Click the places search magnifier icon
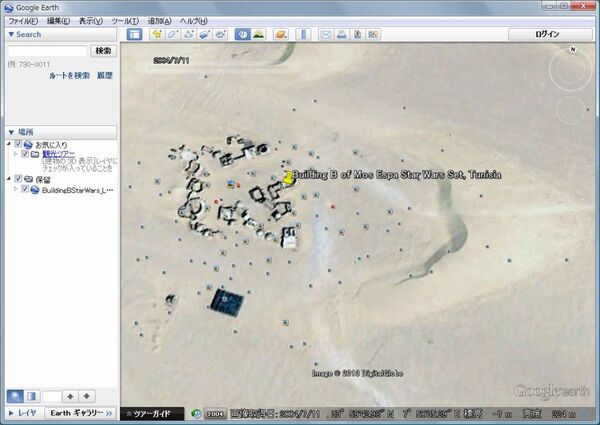This screenshot has width=600, height=425. click(x=15, y=396)
